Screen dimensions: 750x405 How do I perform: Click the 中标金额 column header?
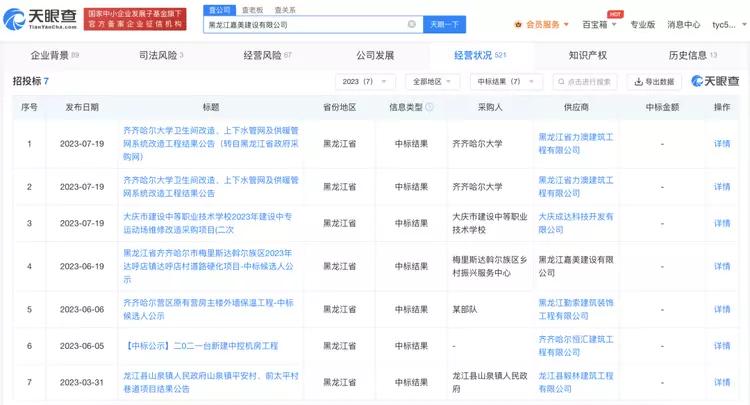click(x=662, y=107)
